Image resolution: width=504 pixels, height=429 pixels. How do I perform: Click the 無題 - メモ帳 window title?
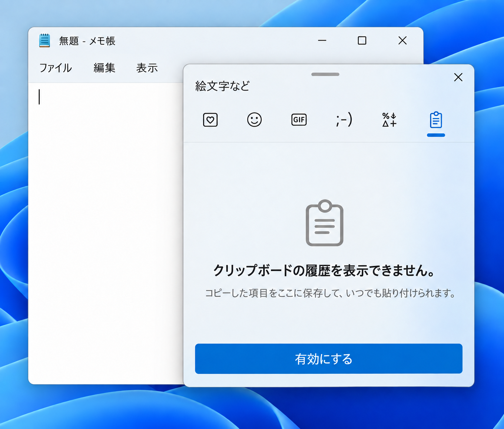(87, 41)
